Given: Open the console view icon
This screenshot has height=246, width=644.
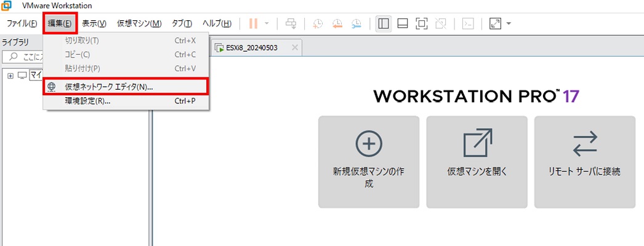Looking at the screenshot, I should [468, 24].
